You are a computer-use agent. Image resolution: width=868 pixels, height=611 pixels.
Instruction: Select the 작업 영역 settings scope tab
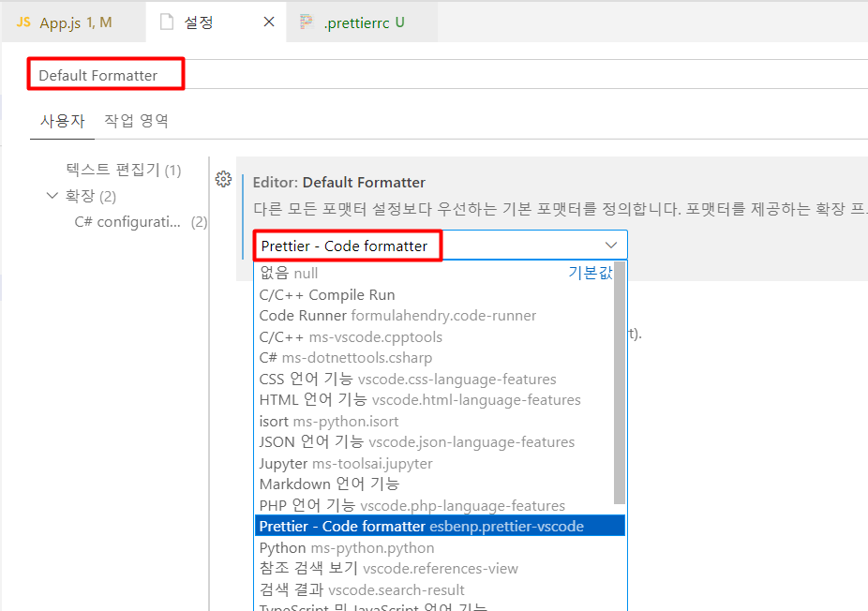point(137,121)
